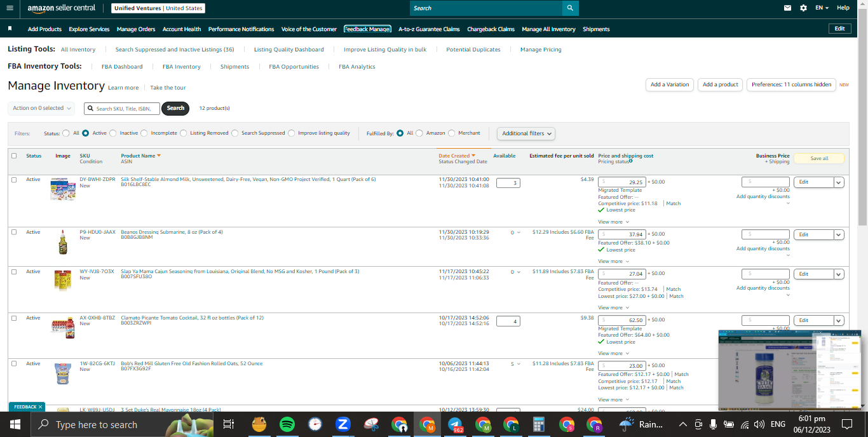Viewport: 868px width, 437px height.
Task: Open the clock app in taskbar
Action: point(315,424)
